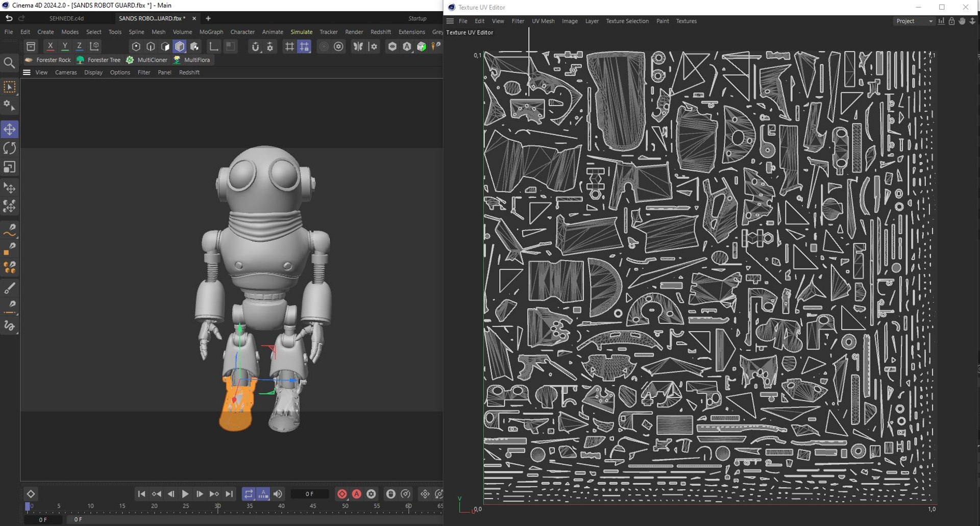Open the Forester Tree plugin
The height and width of the screenshot is (526, 980).
(x=99, y=60)
